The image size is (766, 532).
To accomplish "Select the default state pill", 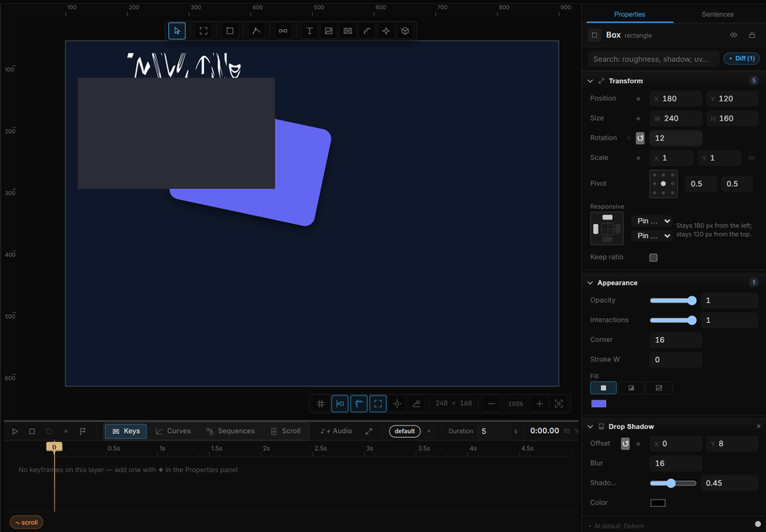I will [x=405, y=431].
